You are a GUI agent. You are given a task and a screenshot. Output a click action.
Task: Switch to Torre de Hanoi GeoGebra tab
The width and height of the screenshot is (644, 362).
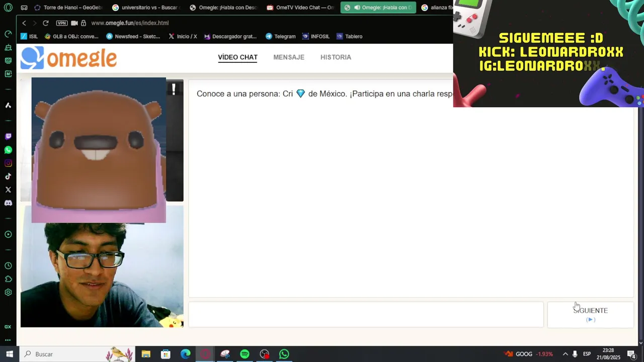69,8
